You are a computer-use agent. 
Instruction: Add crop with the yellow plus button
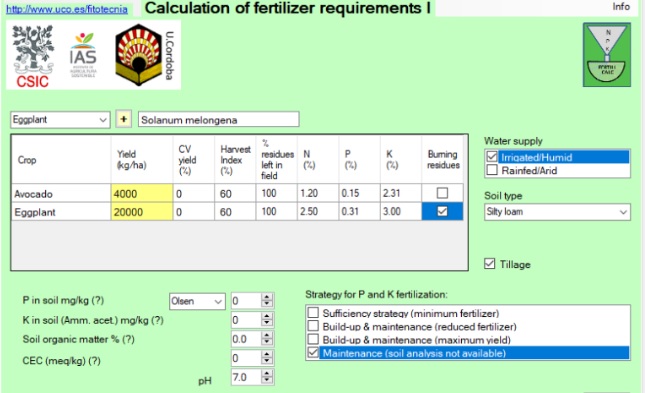pyautogui.click(x=123, y=119)
